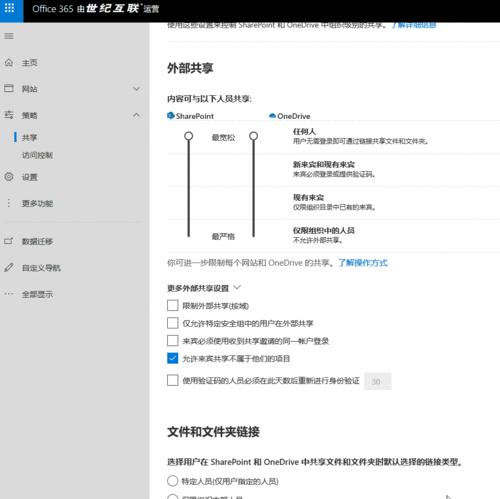
Task: Click the gear icon beside 设置
Action: pos(9,177)
